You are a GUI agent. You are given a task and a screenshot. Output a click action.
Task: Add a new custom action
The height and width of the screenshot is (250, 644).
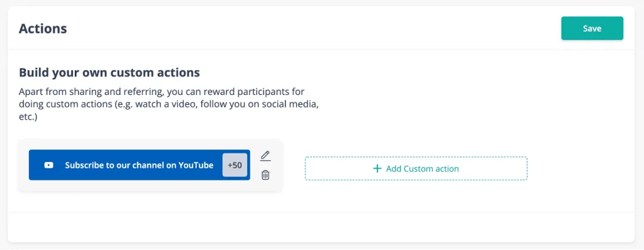coord(416,169)
